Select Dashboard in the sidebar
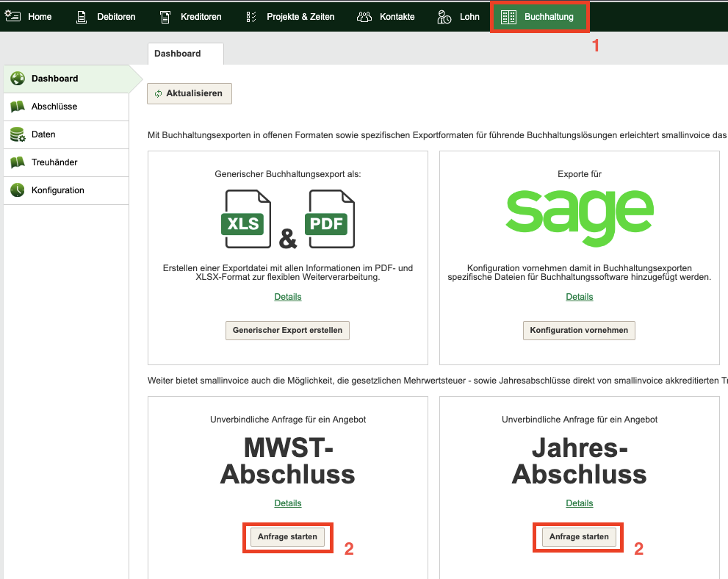 click(x=66, y=79)
